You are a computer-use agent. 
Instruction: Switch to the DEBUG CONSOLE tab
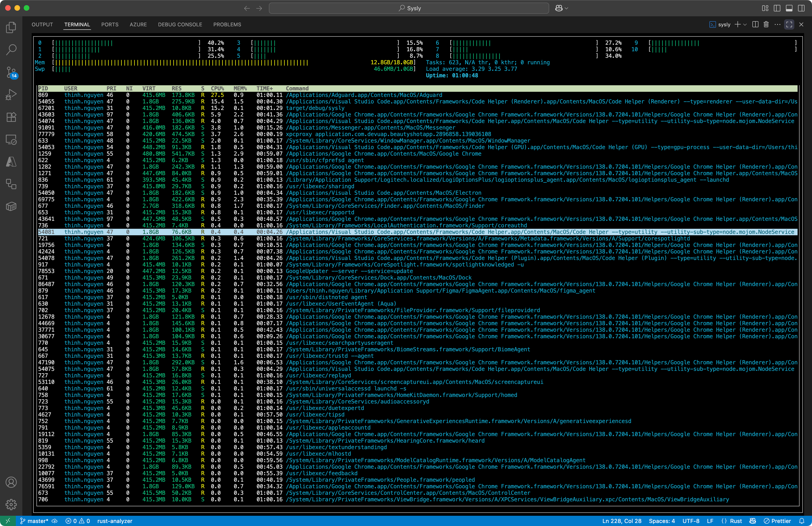(x=180, y=25)
